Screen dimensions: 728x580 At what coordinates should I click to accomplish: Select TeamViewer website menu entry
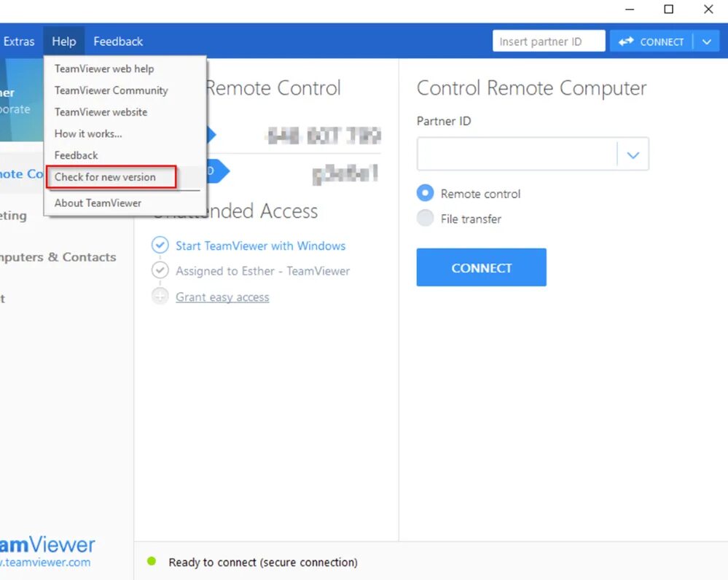pyautogui.click(x=101, y=112)
